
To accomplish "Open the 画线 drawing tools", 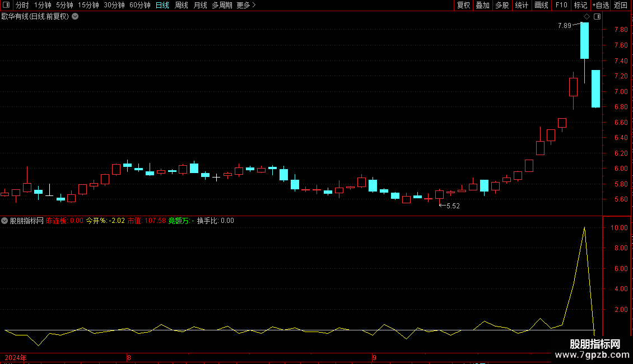I will tap(541, 5).
